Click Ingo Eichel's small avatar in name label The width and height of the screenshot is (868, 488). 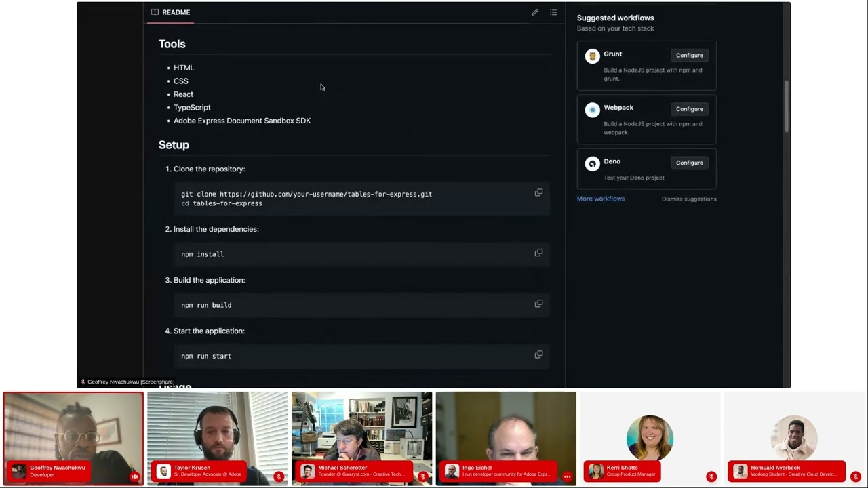[x=452, y=471]
